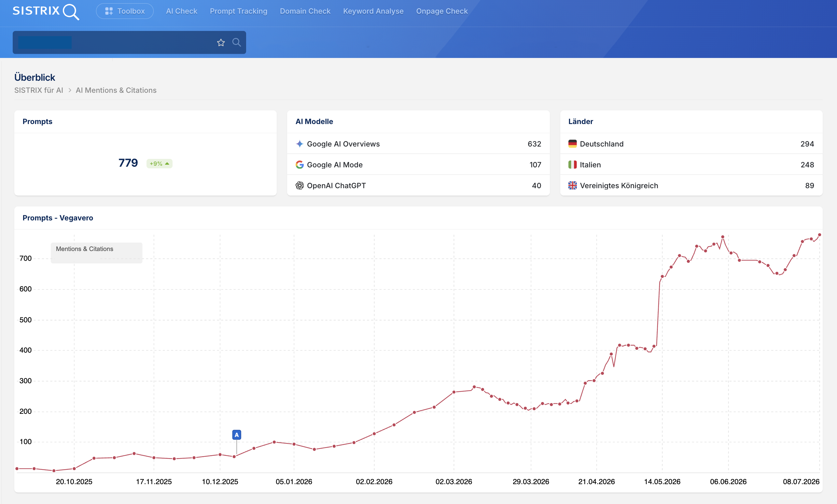Select Keyword Analyse in top menu
The width and height of the screenshot is (837, 504).
pyautogui.click(x=373, y=11)
